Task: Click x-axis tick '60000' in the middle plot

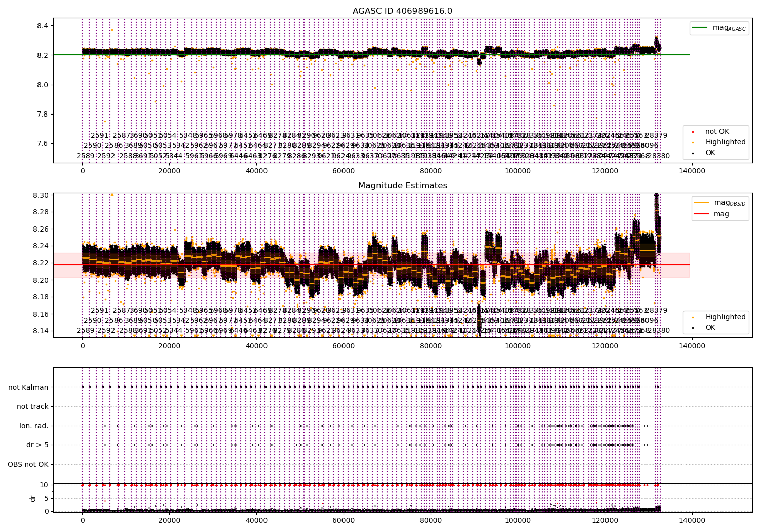Action: [344, 346]
